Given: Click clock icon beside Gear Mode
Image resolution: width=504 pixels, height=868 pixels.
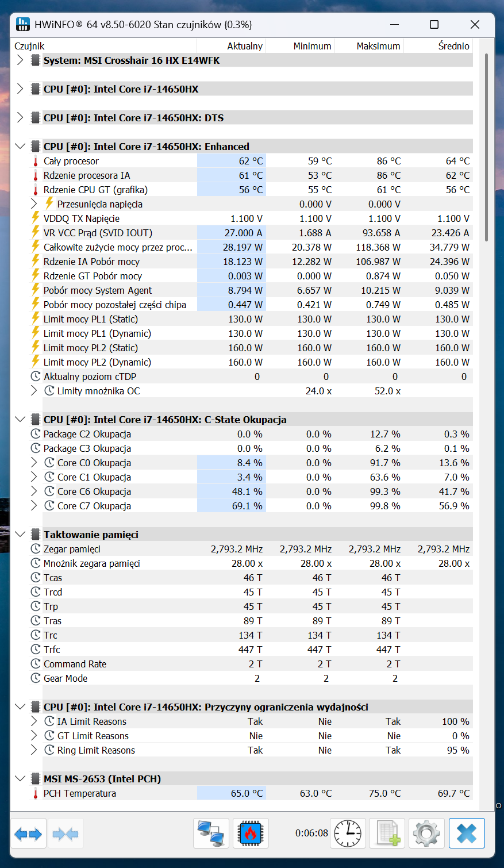Looking at the screenshot, I should [x=36, y=678].
